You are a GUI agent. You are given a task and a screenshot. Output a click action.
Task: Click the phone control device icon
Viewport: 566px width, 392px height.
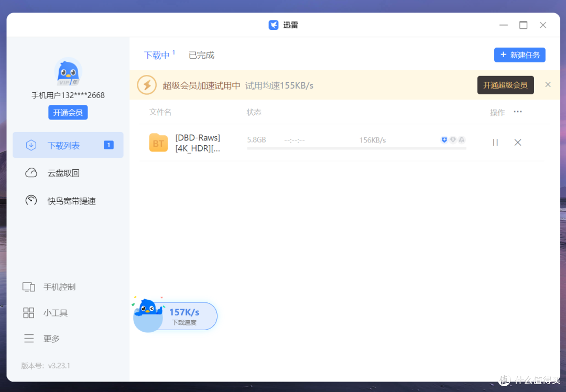(28, 287)
